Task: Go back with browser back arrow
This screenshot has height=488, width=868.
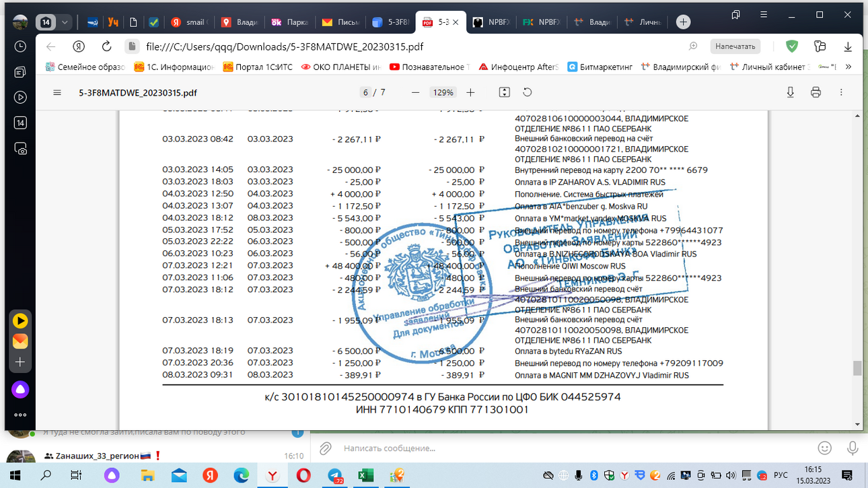Action: 51,46
